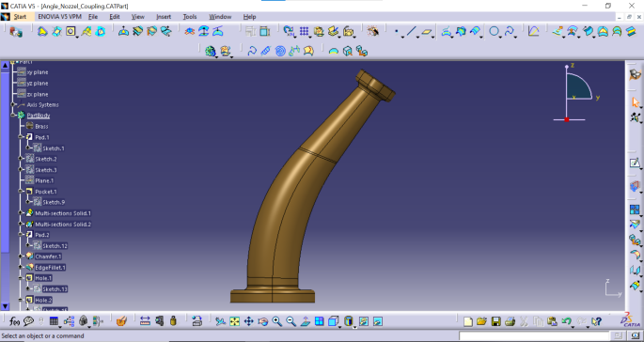Expand the EdgeFillet.1 node
This screenshot has width=644, height=342.
pos(21,267)
